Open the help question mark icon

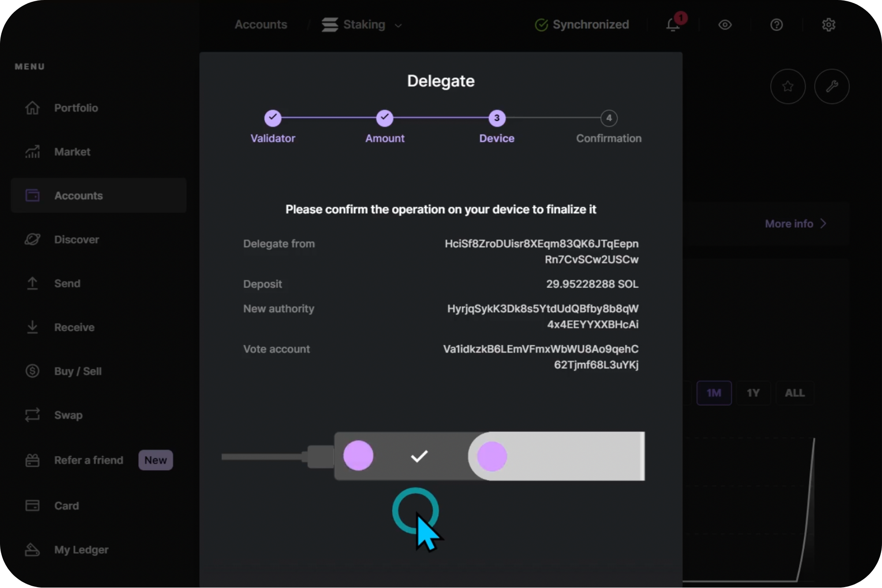(x=776, y=25)
